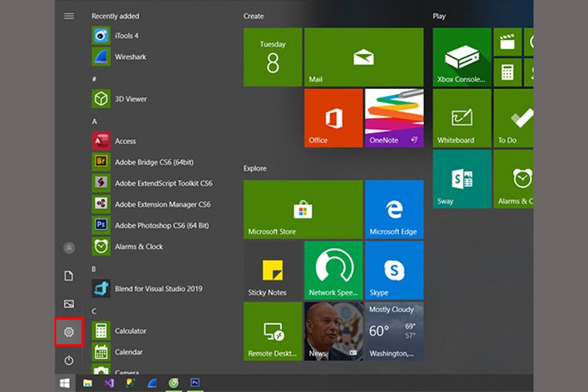This screenshot has height=392, width=588.
Task: Open iTools 4 from the app list
Action: point(126,35)
